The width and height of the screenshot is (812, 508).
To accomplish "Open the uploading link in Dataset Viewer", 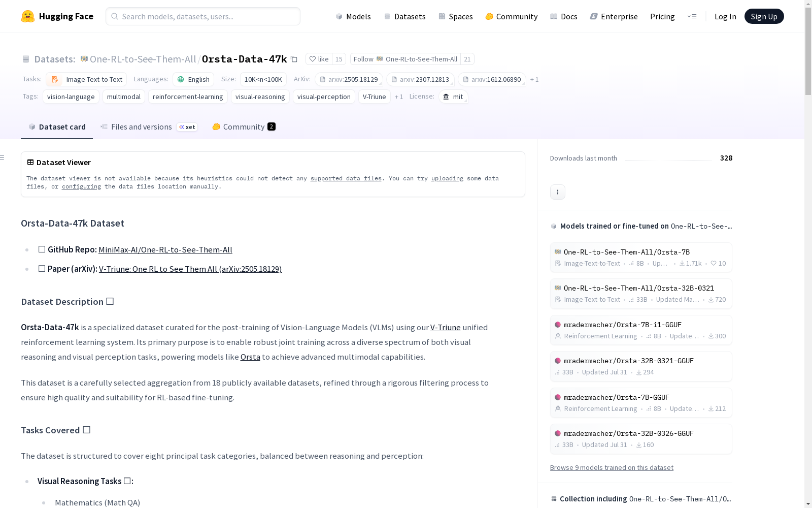I will point(447,178).
